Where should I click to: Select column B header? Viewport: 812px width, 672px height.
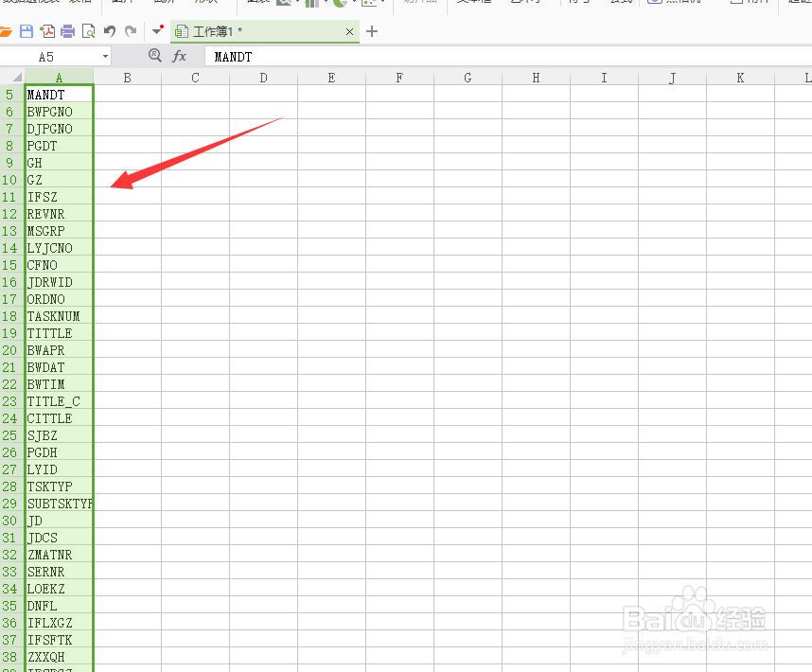point(128,78)
